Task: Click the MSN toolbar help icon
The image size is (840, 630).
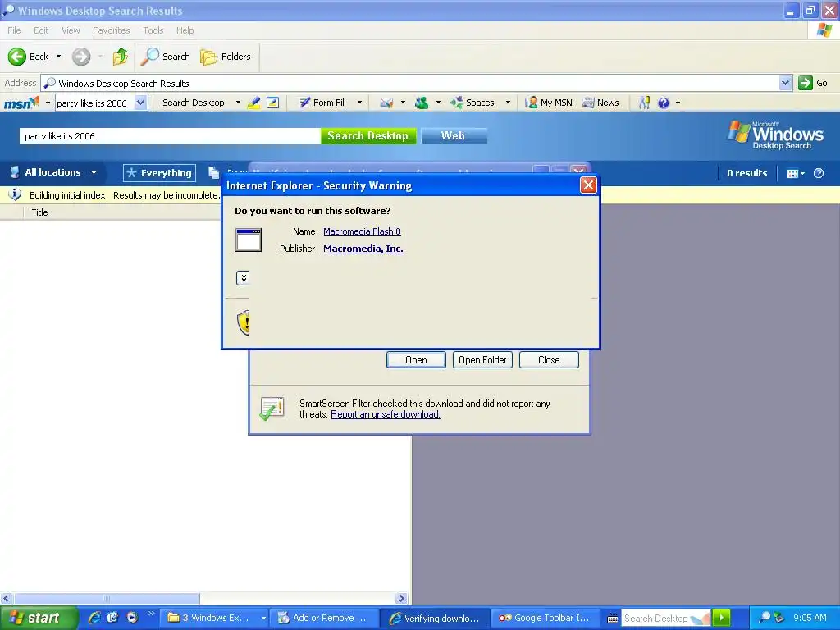Action: click(663, 103)
